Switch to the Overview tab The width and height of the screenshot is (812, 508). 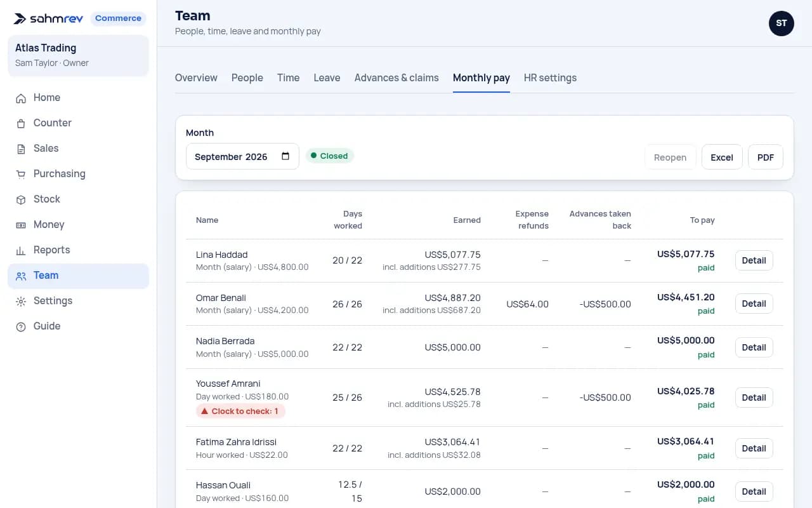[196, 78]
